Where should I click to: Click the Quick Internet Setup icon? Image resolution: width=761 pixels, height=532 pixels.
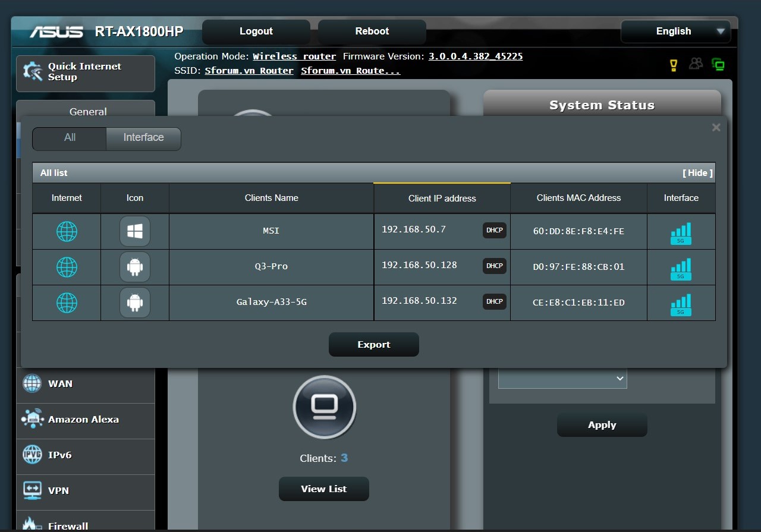[x=33, y=71]
